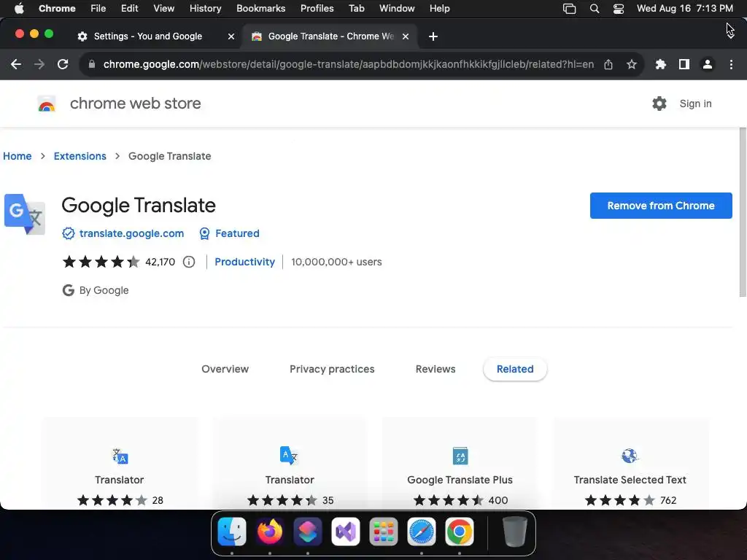Click the Sign in link

tap(695, 104)
